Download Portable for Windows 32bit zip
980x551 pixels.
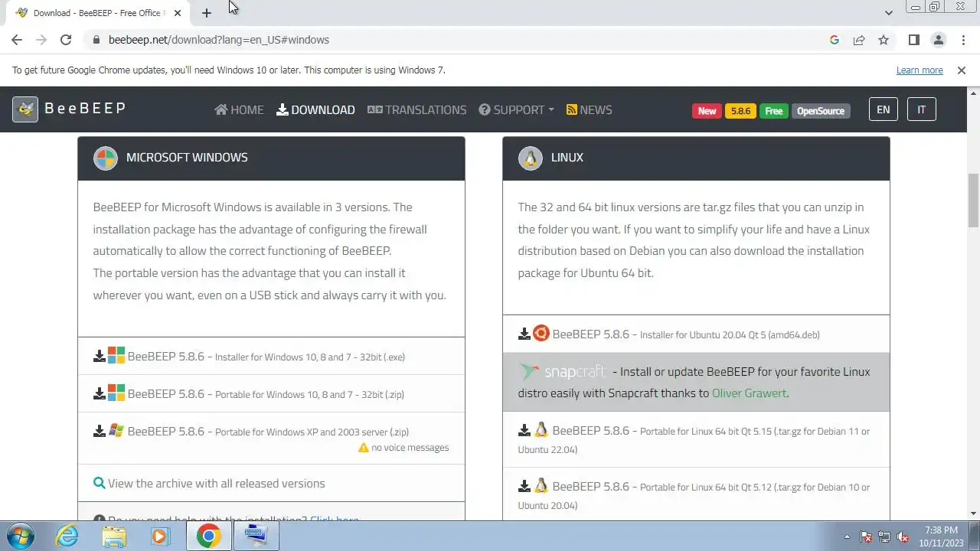(266, 394)
